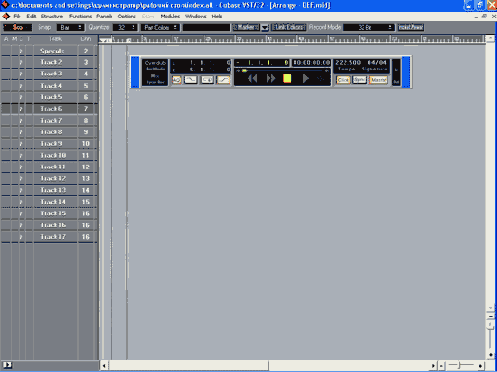Open the Edit menu
The image size is (497, 372).
pos(31,16)
